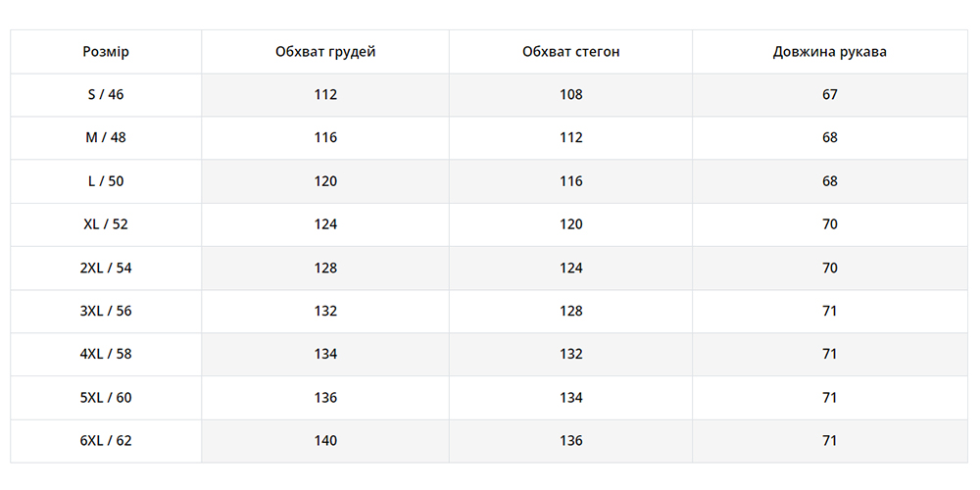
Task: Click chest value 124 in the XL row
Action: [x=325, y=224]
